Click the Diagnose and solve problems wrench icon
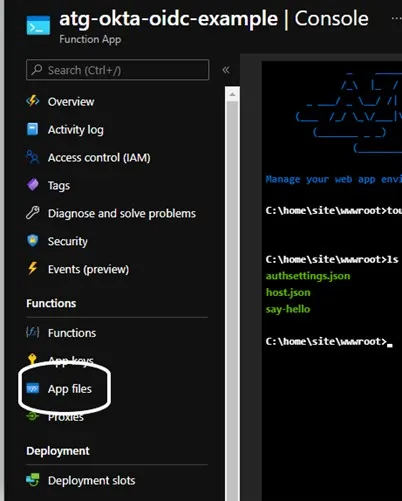This screenshot has height=501, width=402. tap(33, 213)
